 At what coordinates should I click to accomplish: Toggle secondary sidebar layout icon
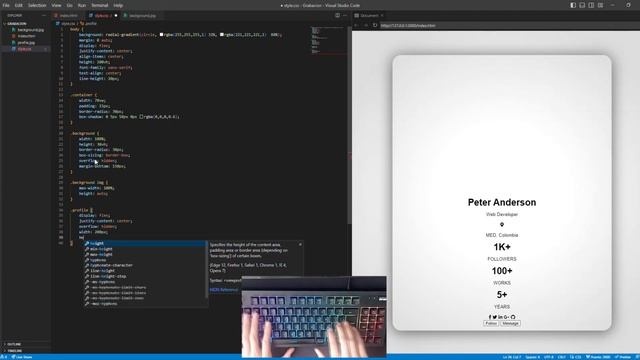[x=591, y=5]
